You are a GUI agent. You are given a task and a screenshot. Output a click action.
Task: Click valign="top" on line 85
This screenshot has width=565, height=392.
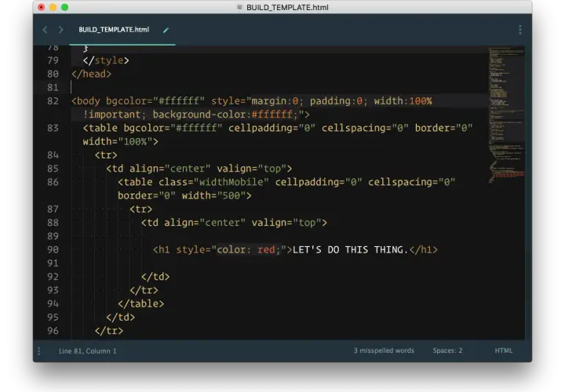252,169
